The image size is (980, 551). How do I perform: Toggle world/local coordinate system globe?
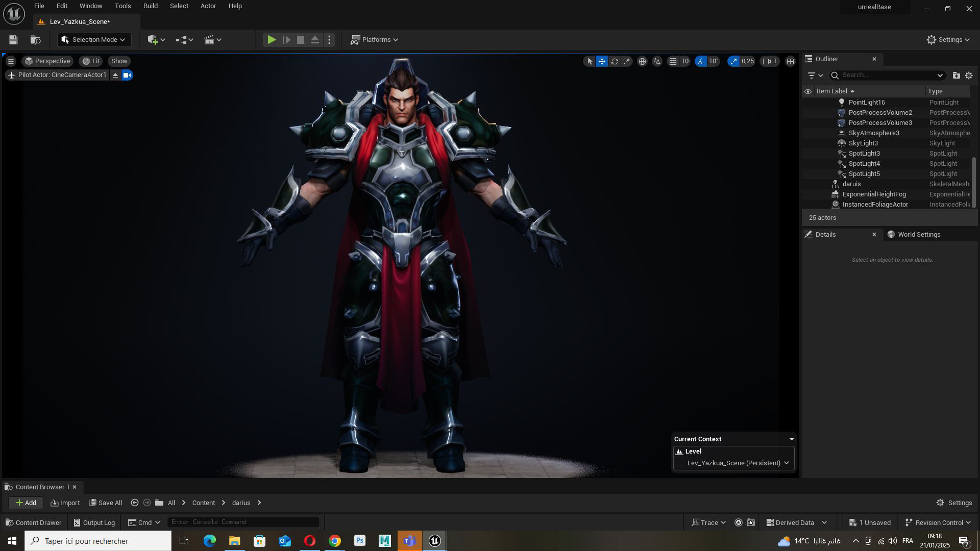642,61
